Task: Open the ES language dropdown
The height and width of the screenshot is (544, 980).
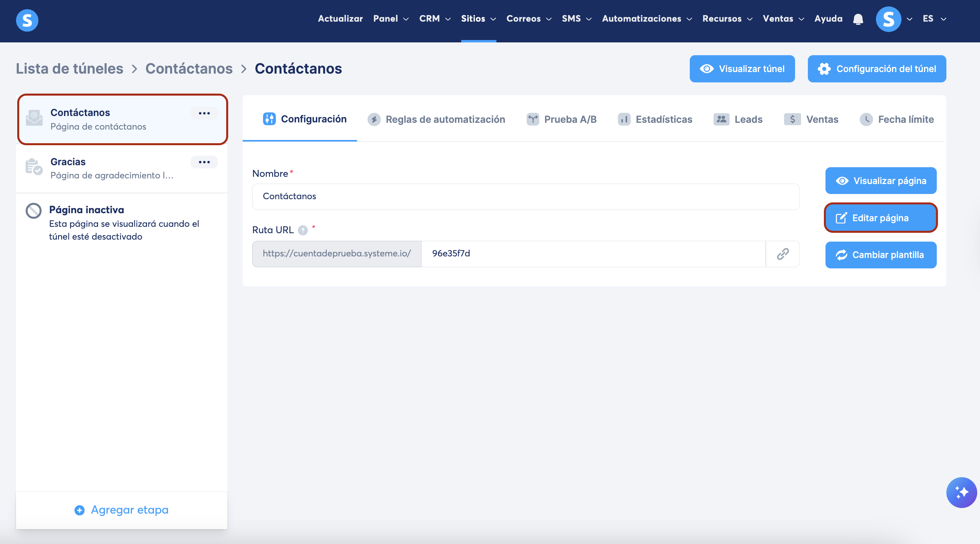Action: 934,19
